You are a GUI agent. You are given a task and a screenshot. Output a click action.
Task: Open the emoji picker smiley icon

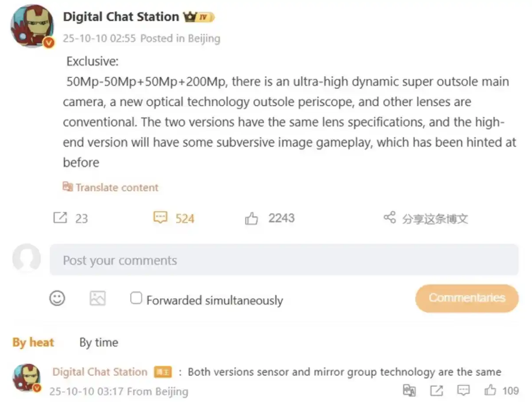pos(57,298)
